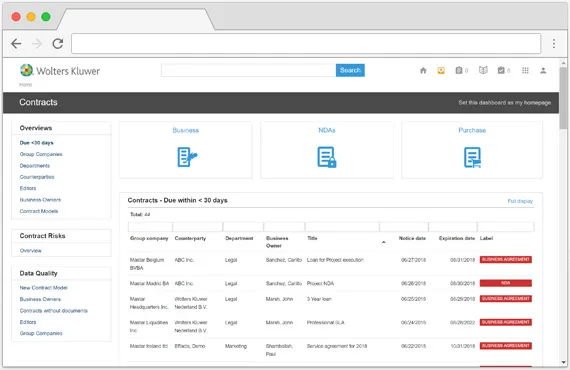
Task: Open Due <30 days overview
Action: pyautogui.click(x=36, y=143)
